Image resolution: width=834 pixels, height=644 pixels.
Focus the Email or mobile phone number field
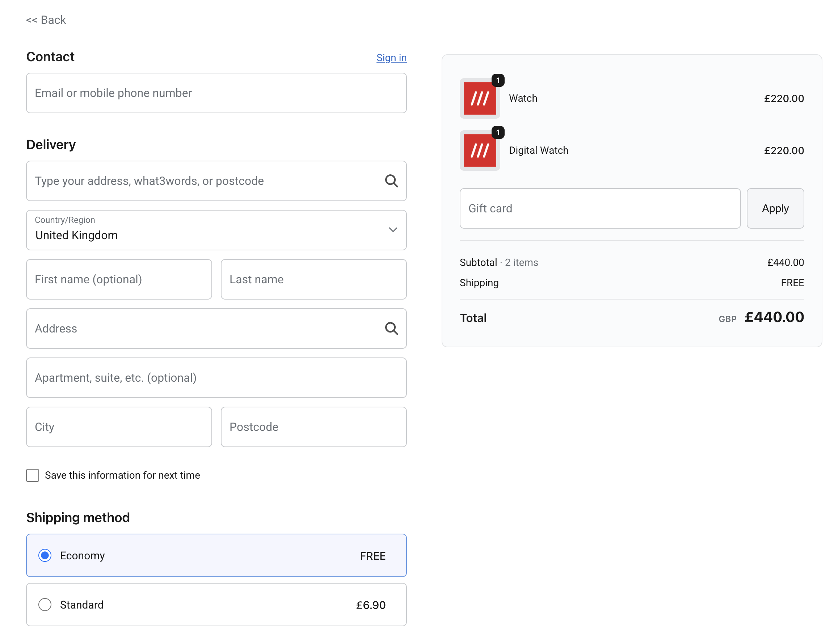(216, 93)
